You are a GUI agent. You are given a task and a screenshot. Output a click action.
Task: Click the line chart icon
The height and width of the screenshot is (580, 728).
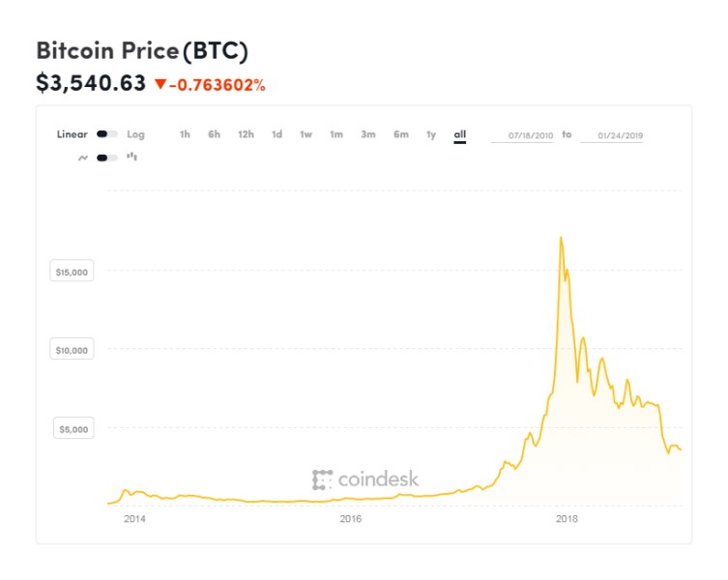click(x=83, y=157)
